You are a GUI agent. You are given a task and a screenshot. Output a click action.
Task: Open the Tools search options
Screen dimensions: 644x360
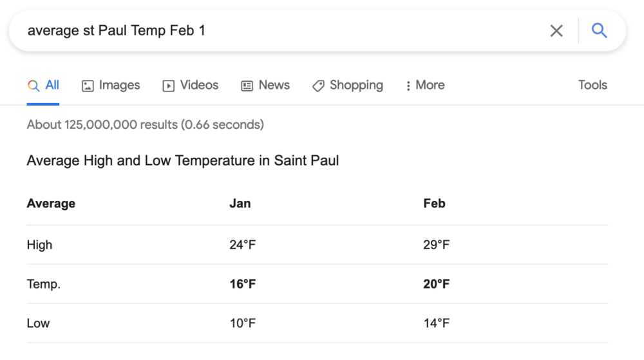pyautogui.click(x=592, y=85)
